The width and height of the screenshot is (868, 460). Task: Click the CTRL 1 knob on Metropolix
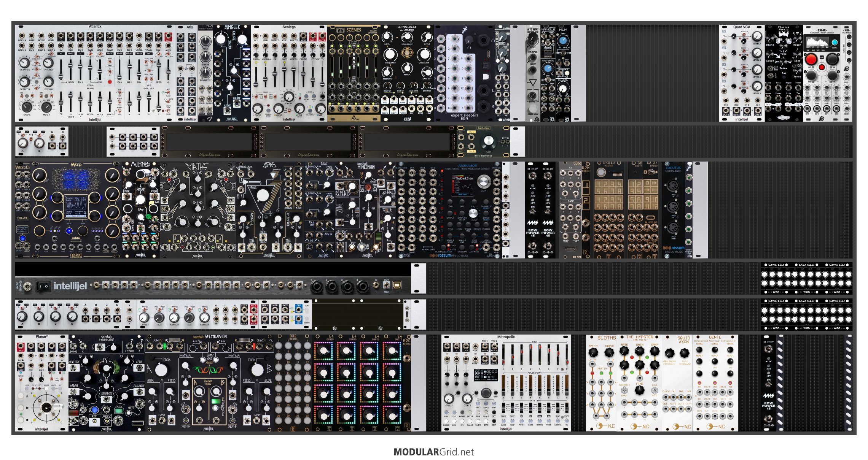pos(449,398)
